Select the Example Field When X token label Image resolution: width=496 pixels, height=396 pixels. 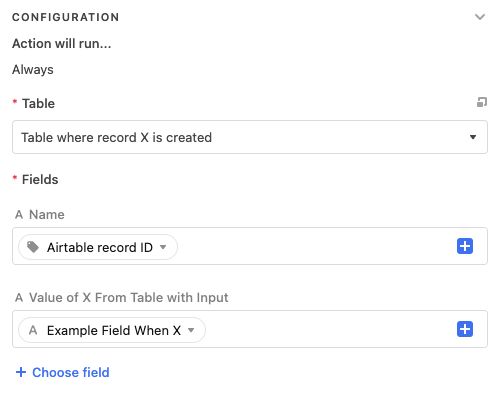pos(114,330)
